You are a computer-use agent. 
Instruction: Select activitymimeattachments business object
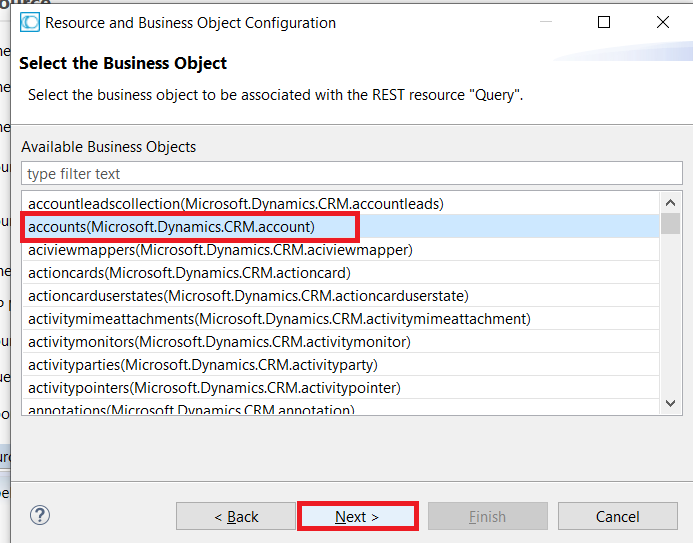[x=340, y=319]
